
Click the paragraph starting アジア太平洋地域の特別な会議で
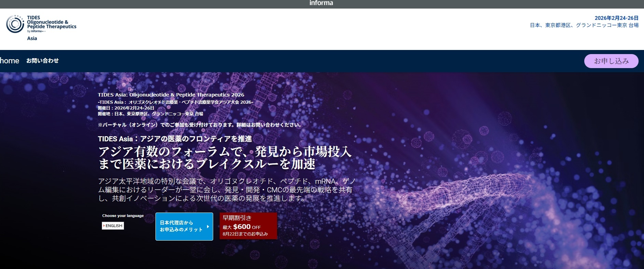227,190
